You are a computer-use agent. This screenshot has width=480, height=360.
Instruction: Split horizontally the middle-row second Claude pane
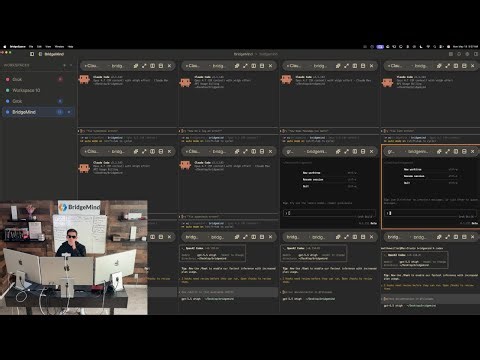[x=262, y=151]
